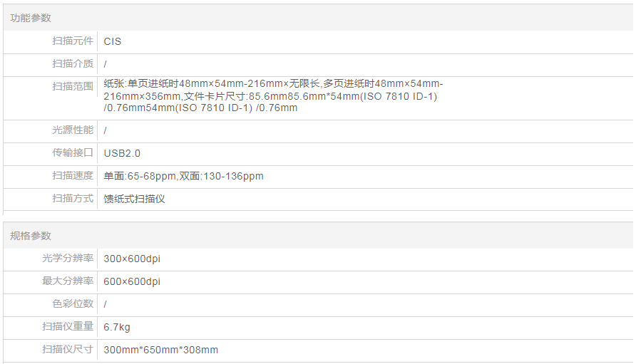Click the 600×600dpi value
Viewport: 636px width, 364px height.
tap(132, 281)
